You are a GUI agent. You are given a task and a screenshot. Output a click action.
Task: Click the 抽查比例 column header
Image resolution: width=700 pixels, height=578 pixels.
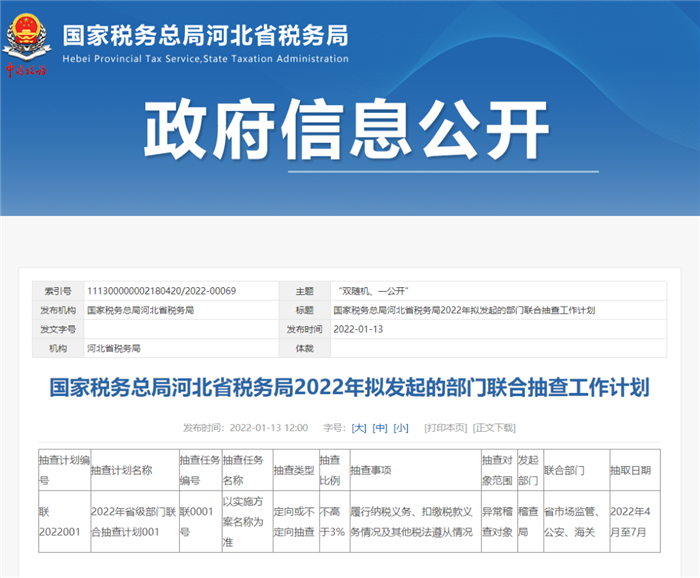335,470
